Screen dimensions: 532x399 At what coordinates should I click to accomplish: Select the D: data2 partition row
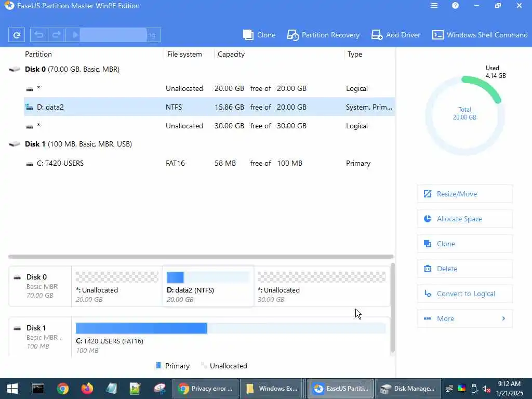pos(209,107)
